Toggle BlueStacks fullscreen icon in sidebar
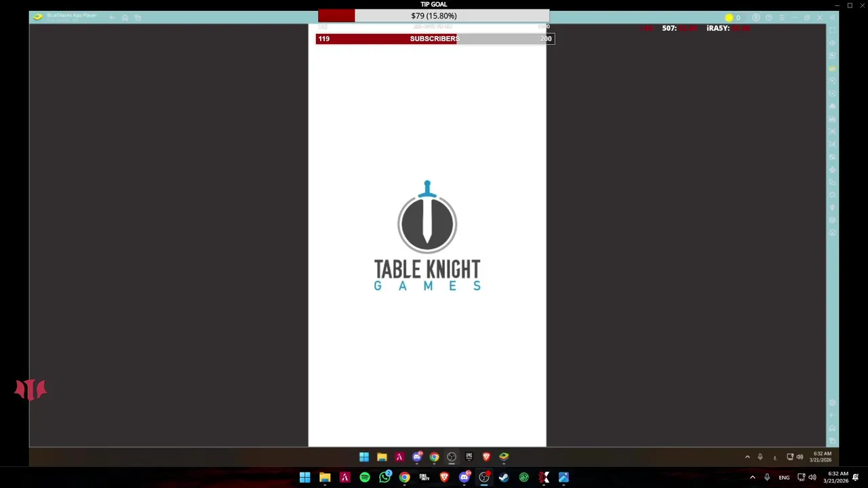Image resolution: width=868 pixels, height=488 pixels. 832,30
